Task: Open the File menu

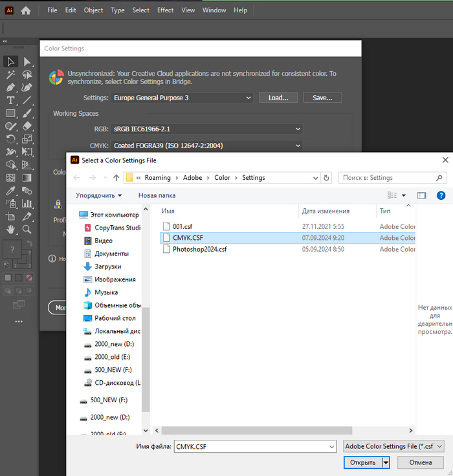Action: pyautogui.click(x=52, y=10)
